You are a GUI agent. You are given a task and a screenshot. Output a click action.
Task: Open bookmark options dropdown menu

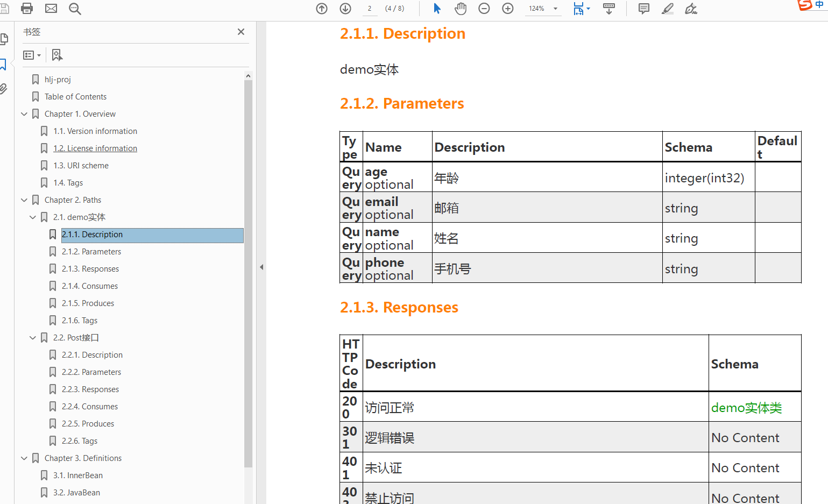coord(32,55)
